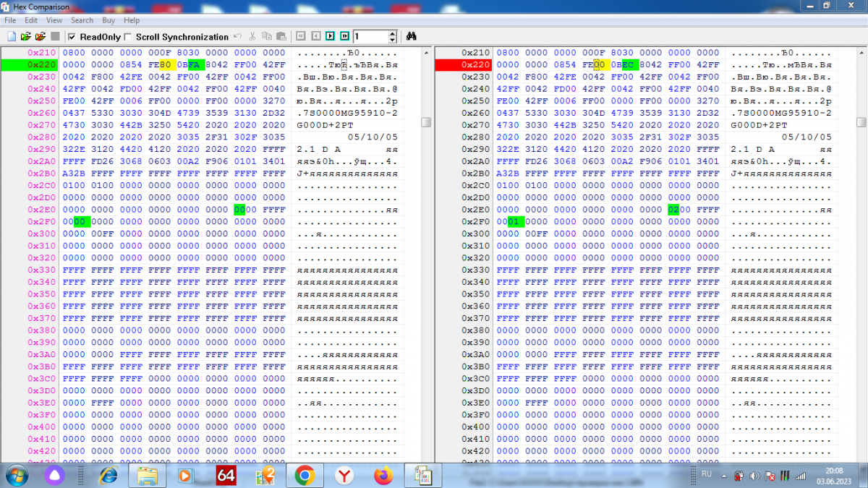Decrease difference number with spinner down arrow
868x488 pixels.
tap(393, 40)
